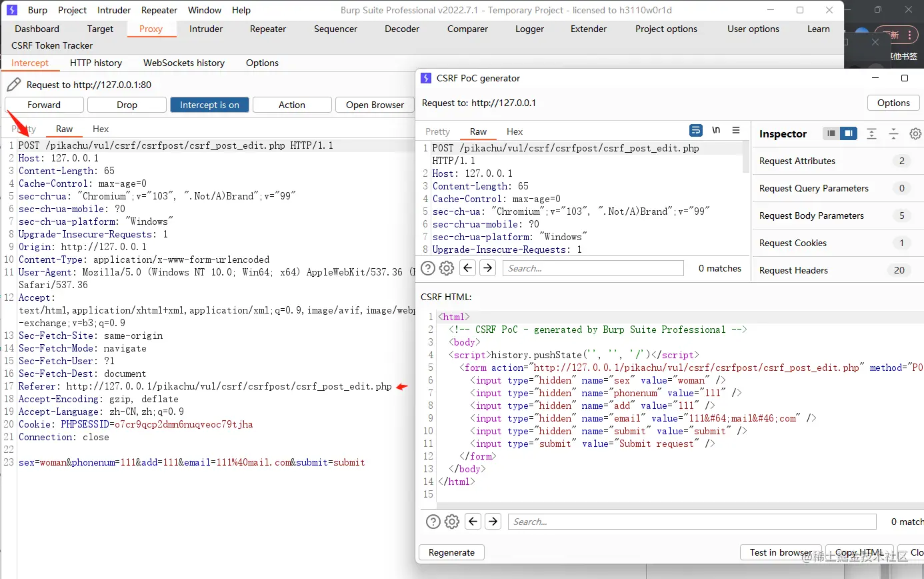Select the Sequencer tab
924x579 pixels.
point(336,29)
